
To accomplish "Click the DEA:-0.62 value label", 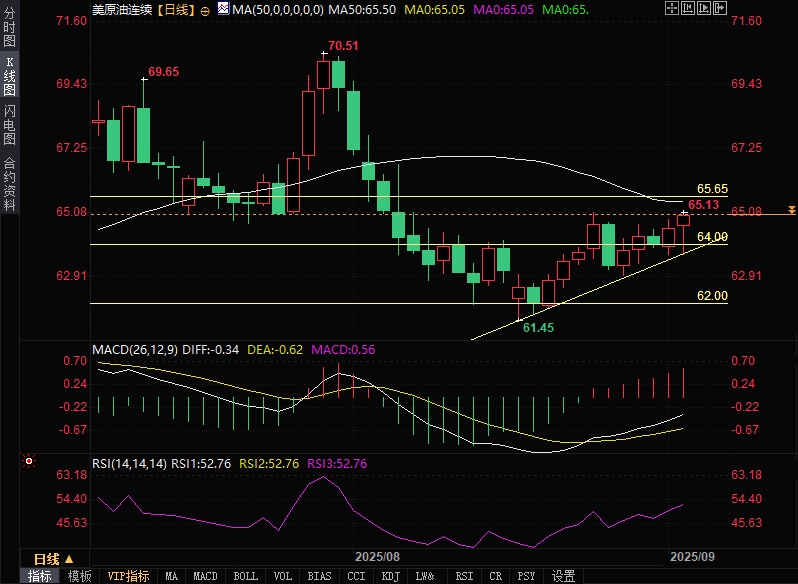I will 275,349.
